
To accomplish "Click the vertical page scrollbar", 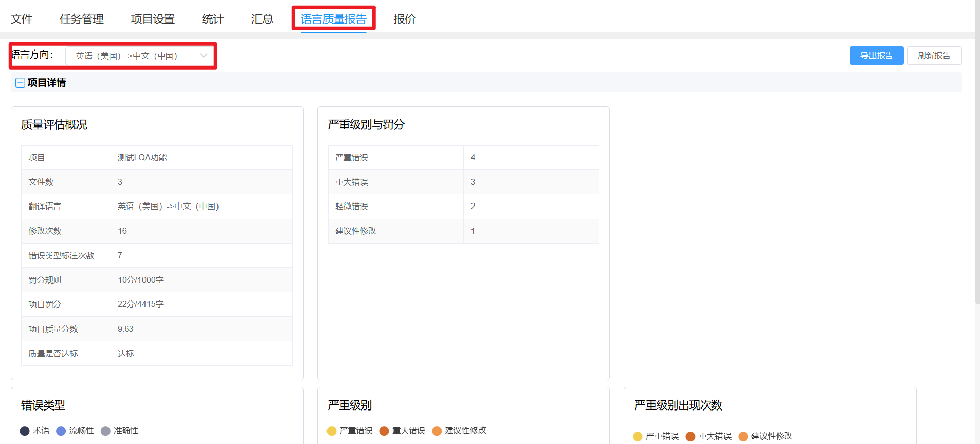I will pyautogui.click(x=977, y=152).
